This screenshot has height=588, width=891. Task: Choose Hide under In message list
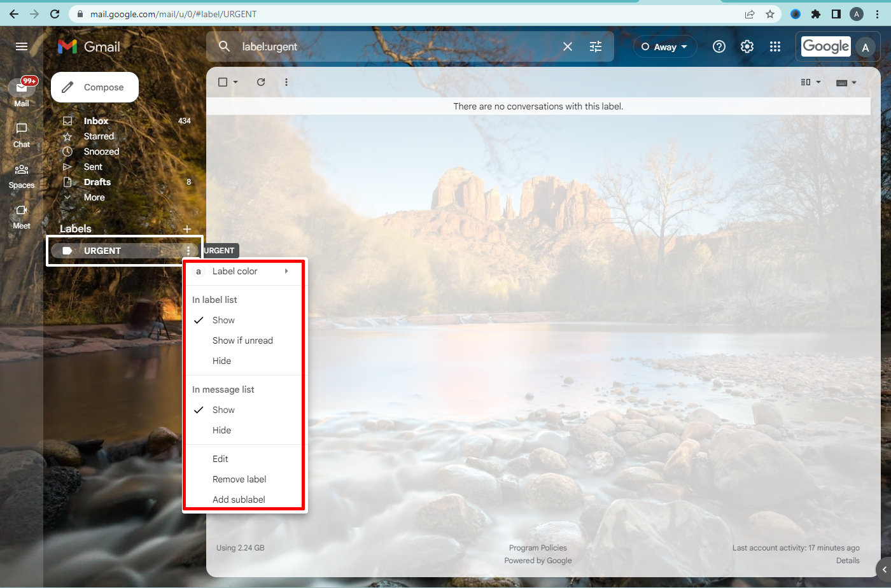221,430
